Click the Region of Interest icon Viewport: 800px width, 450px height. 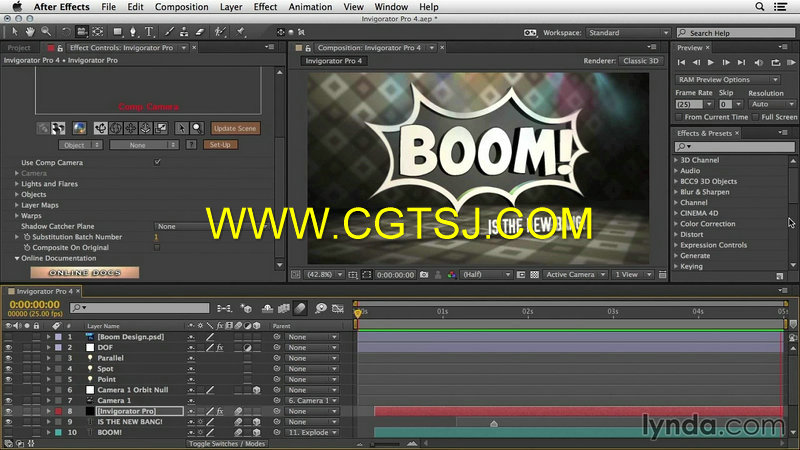(366, 274)
